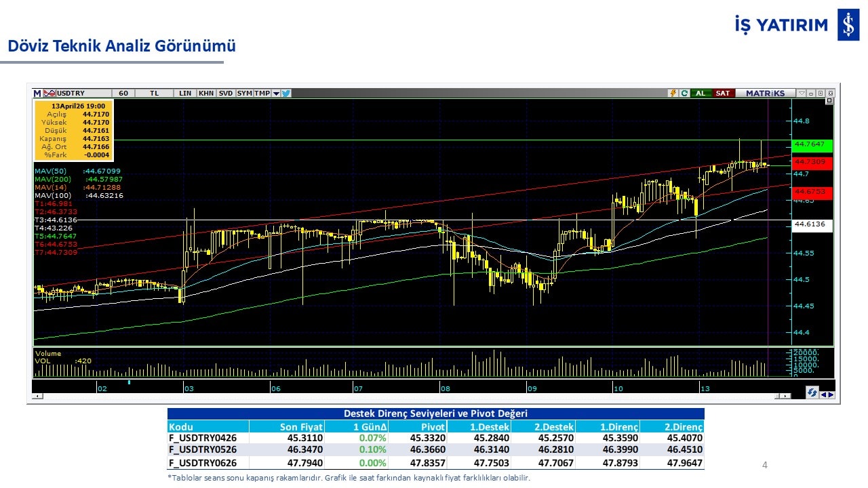
Task: Open the dropdown arrow next to TMP
Action: (276, 93)
